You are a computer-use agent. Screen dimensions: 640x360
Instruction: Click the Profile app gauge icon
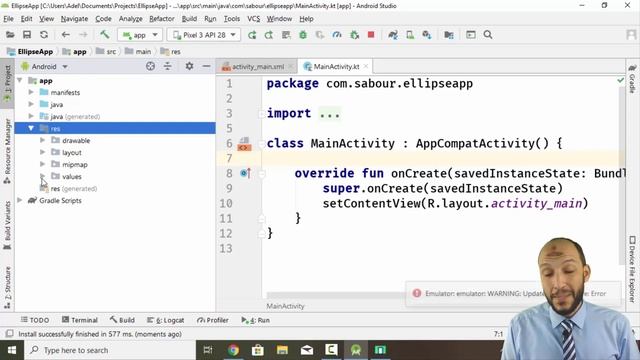click(x=337, y=35)
